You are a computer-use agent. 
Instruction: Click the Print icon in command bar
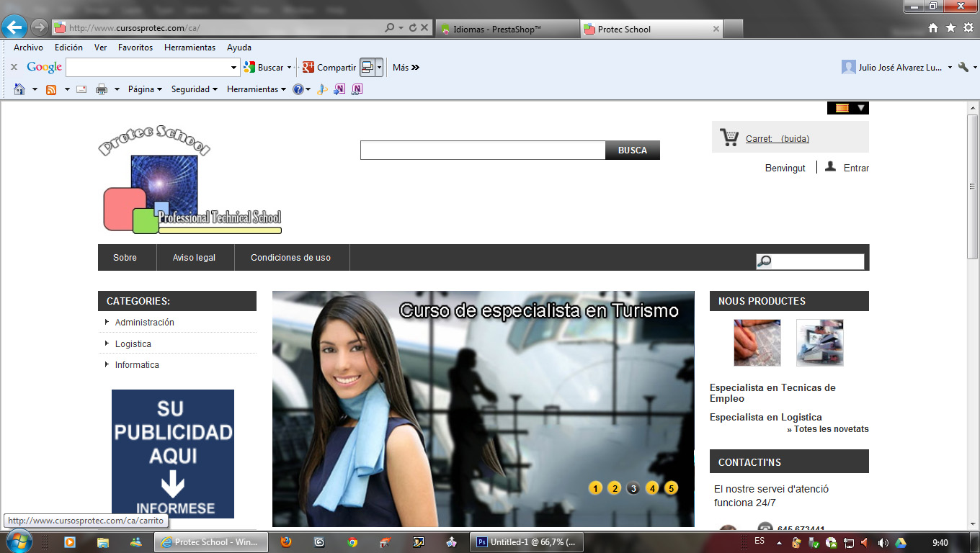pyautogui.click(x=102, y=89)
